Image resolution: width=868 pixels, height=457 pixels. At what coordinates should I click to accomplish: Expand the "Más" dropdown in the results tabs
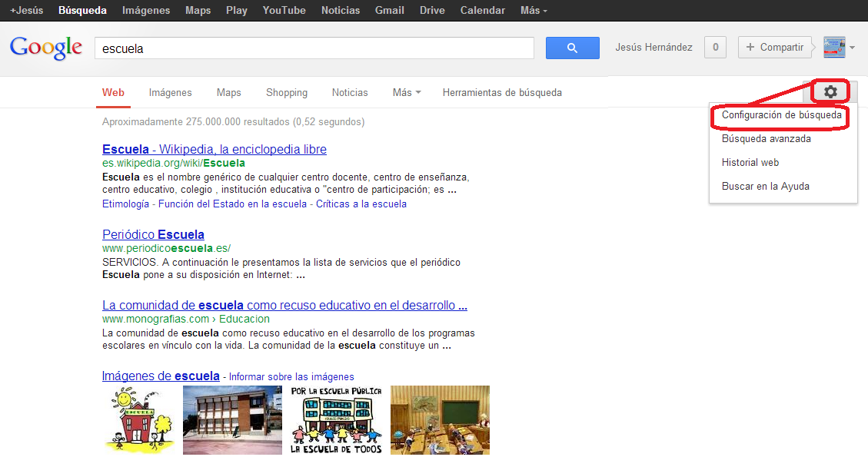[406, 92]
